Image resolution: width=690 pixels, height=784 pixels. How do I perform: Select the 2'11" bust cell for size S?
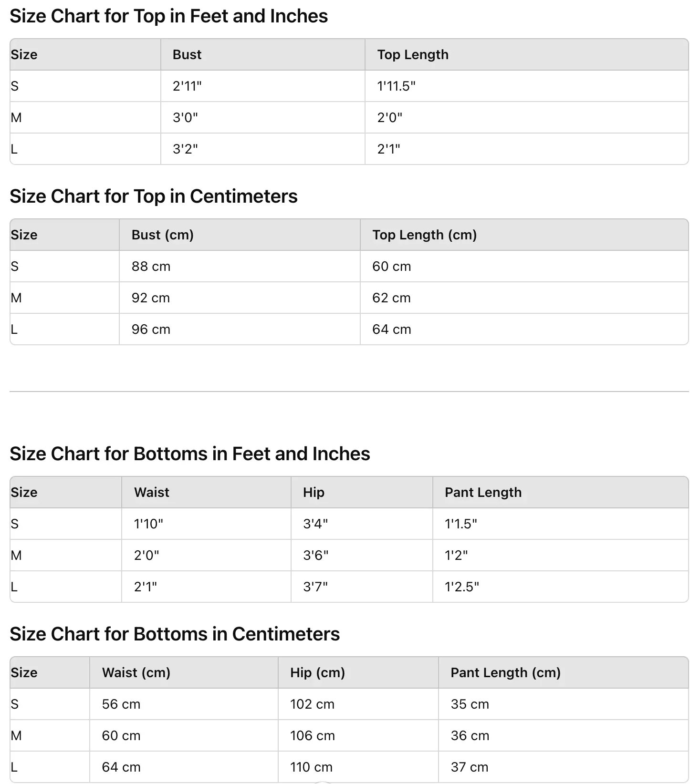pos(262,86)
